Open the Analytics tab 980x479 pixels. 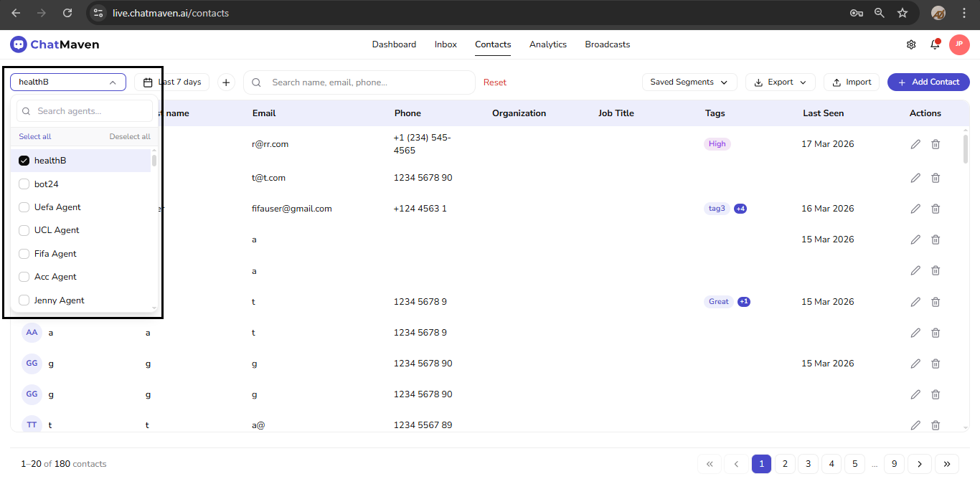(x=548, y=44)
